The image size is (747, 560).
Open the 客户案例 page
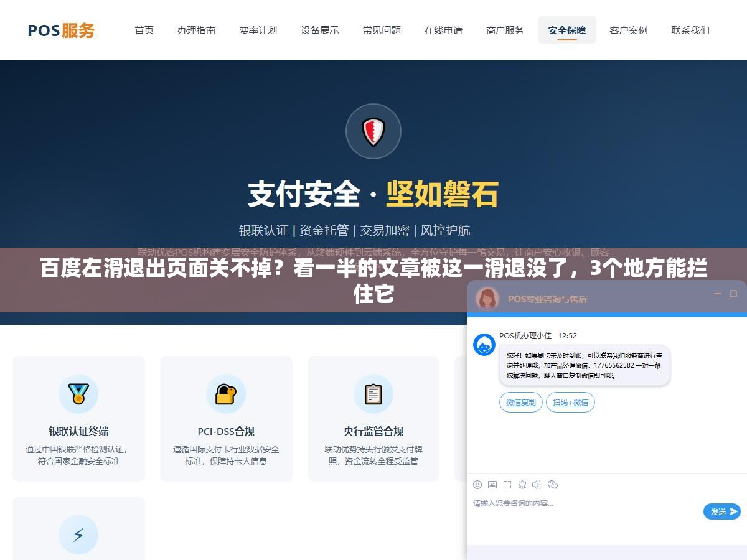[x=629, y=30]
